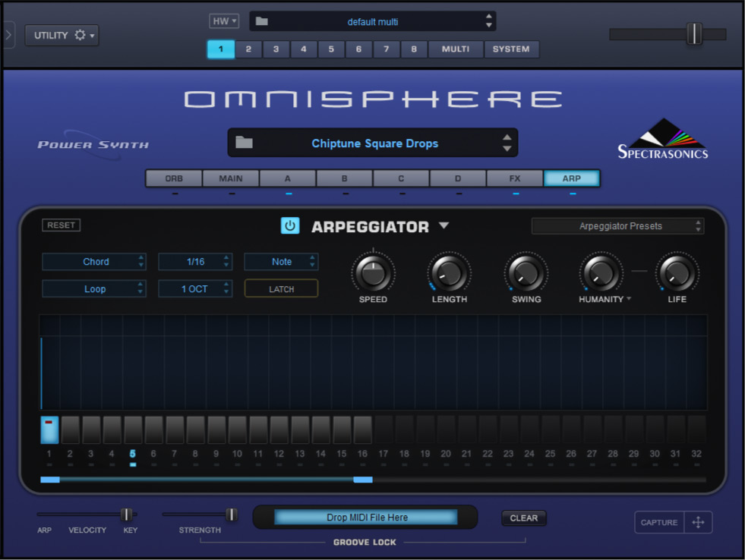Image resolution: width=745 pixels, height=560 pixels.
Task: Adjust the Humanity knob
Action: (601, 274)
